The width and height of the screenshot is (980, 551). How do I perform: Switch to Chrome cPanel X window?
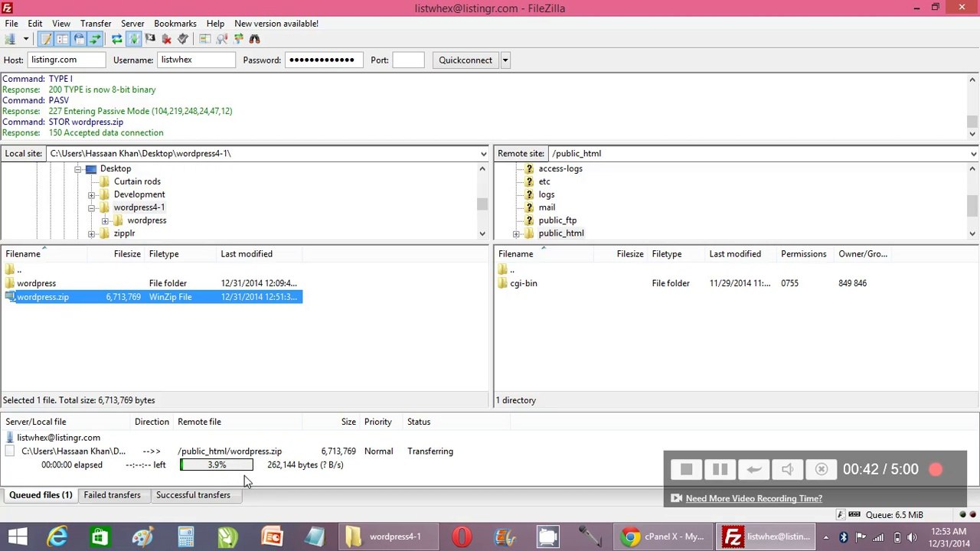point(663,536)
